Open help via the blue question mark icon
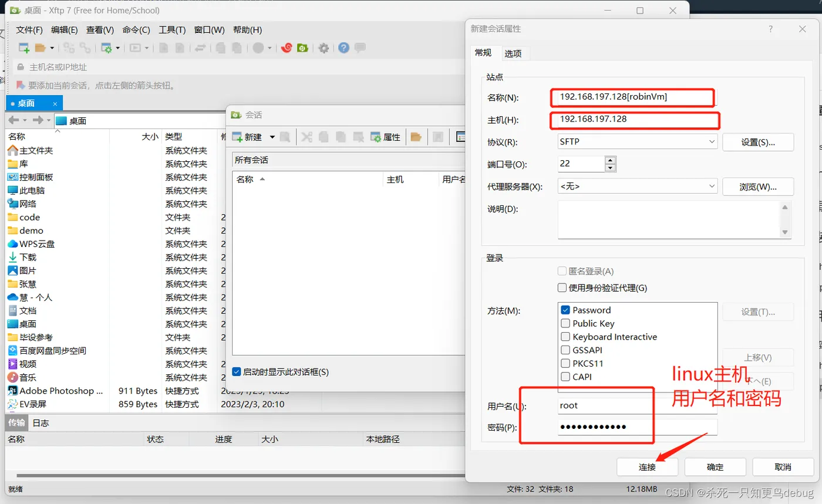Viewport: 822px width, 504px height. (x=344, y=48)
